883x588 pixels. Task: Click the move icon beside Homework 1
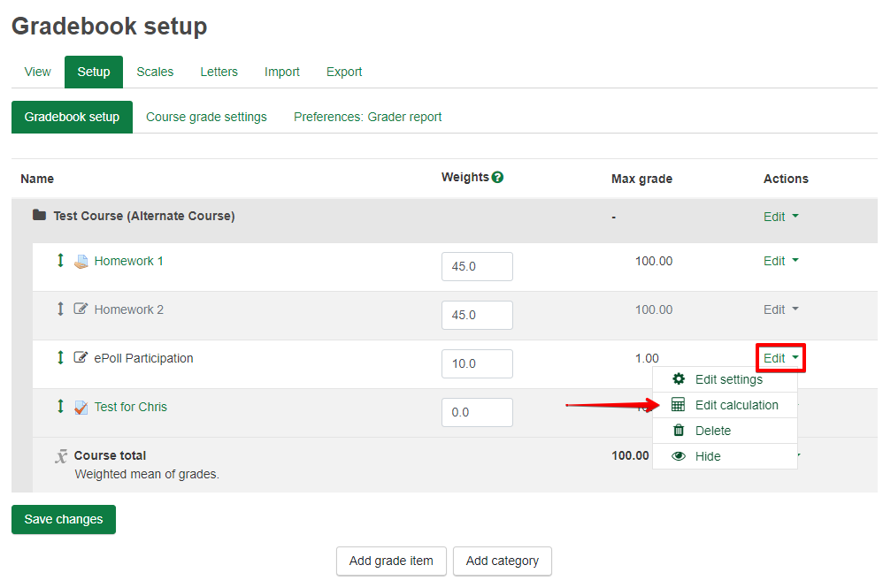(60, 261)
